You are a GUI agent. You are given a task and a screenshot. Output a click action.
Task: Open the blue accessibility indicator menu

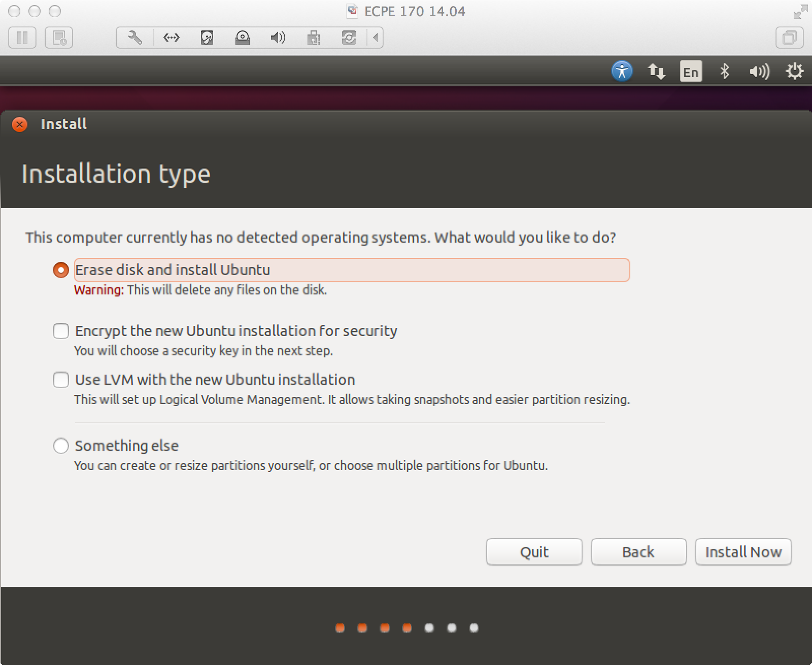pos(622,72)
